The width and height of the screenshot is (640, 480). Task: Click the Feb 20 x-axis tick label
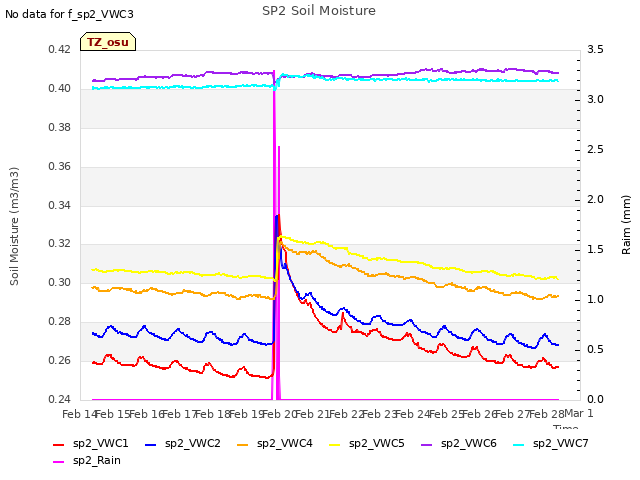(x=279, y=414)
